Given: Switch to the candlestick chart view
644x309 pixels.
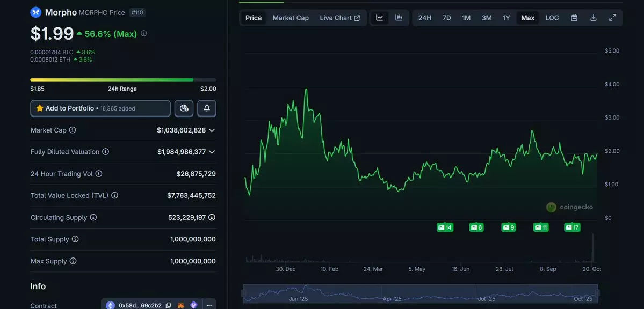Looking at the screenshot, I should (x=399, y=18).
